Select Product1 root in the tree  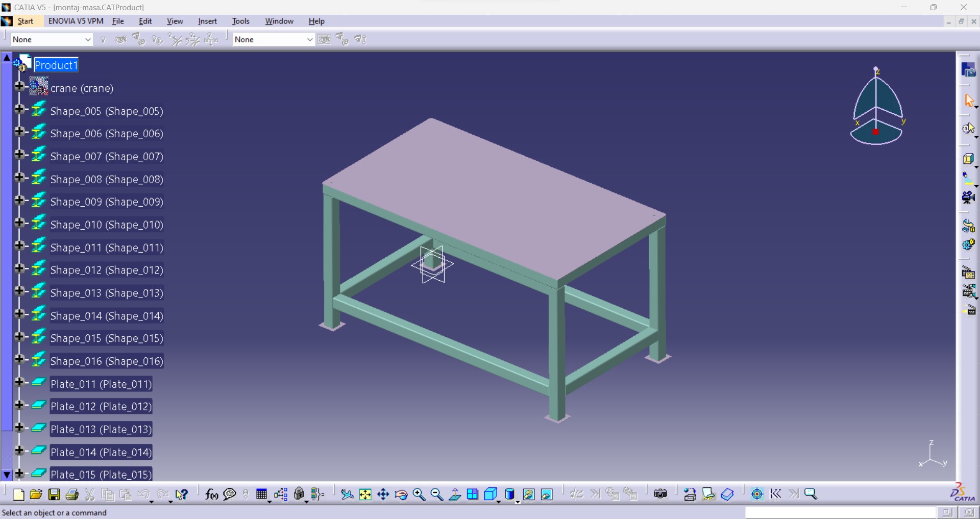[x=56, y=65]
